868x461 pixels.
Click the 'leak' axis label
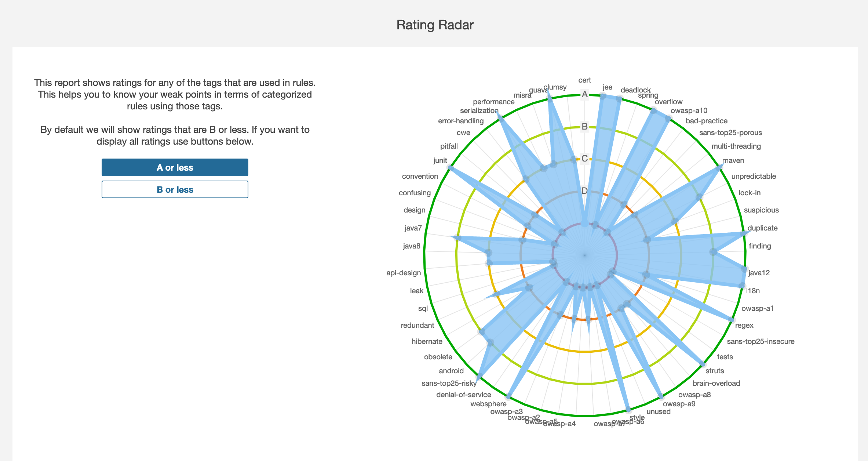417,291
